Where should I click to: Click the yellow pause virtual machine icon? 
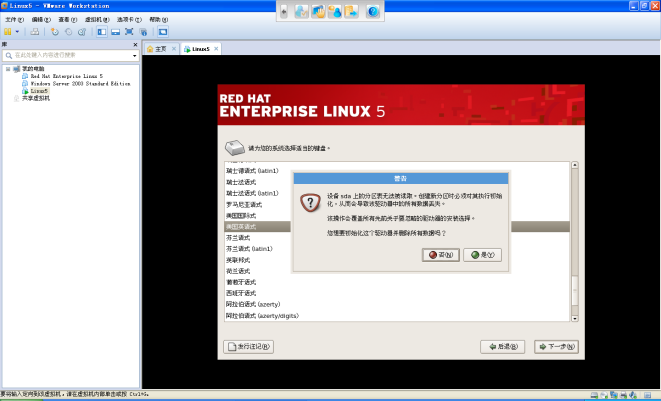tap(8, 32)
